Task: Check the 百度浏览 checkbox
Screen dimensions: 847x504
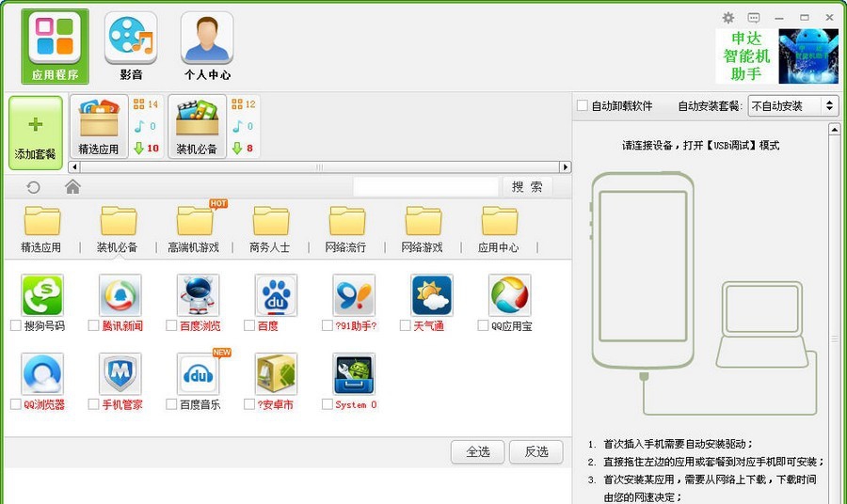Action: click(x=171, y=325)
